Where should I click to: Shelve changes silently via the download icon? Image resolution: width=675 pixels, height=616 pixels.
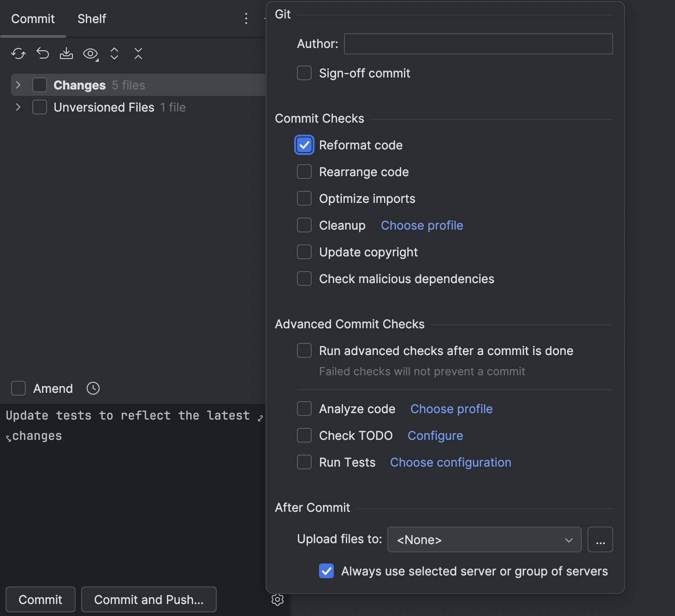pyautogui.click(x=66, y=53)
